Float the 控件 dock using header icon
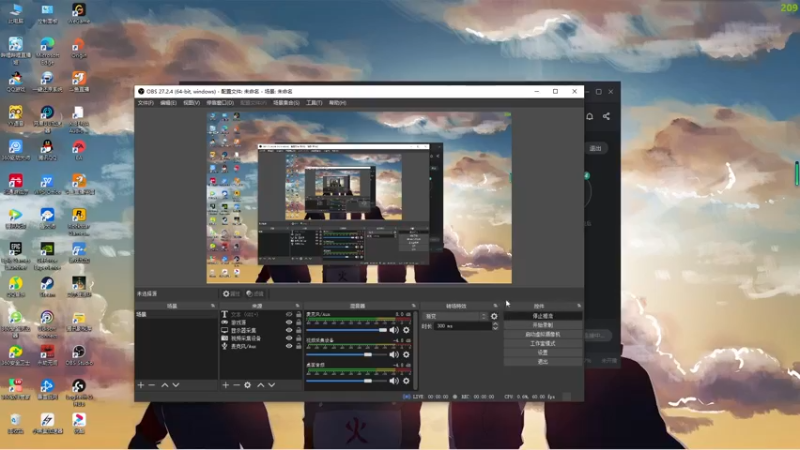 [579, 306]
